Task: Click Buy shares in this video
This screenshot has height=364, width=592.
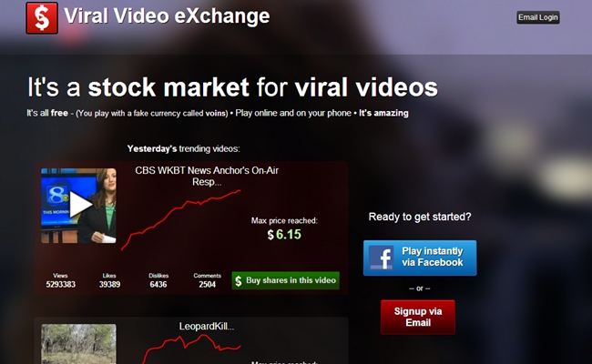Action: pos(285,280)
